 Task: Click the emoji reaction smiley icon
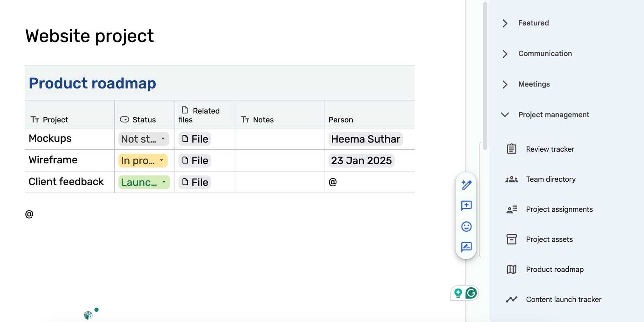[466, 226]
